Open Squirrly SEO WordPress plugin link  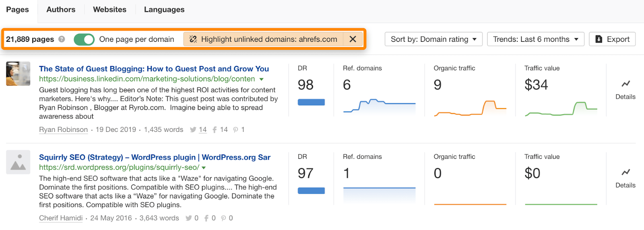click(155, 157)
